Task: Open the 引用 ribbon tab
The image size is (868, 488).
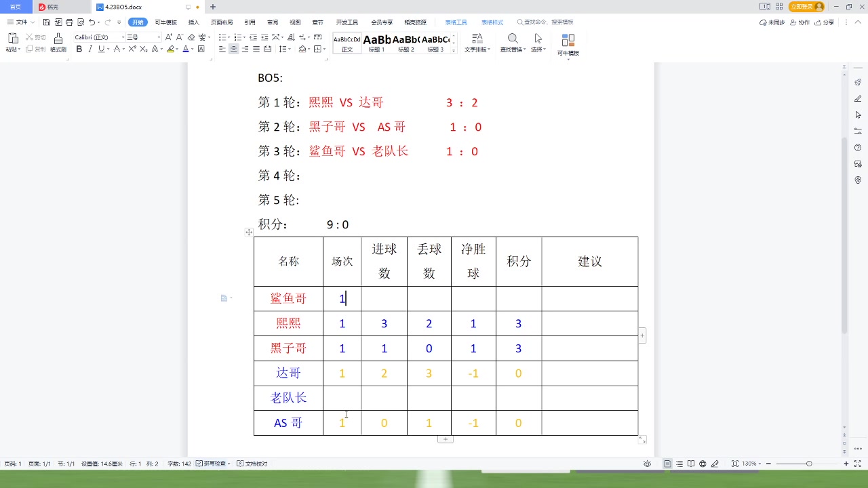Action: coord(250,22)
